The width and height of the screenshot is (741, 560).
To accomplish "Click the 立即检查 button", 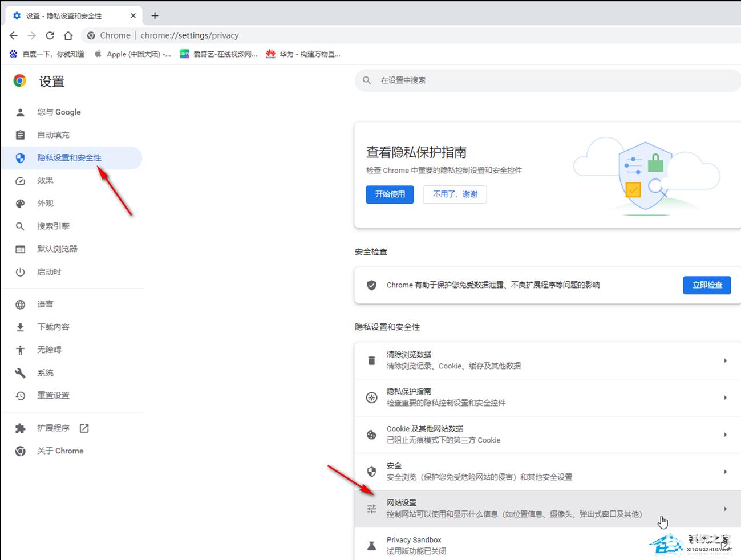I will click(x=707, y=285).
